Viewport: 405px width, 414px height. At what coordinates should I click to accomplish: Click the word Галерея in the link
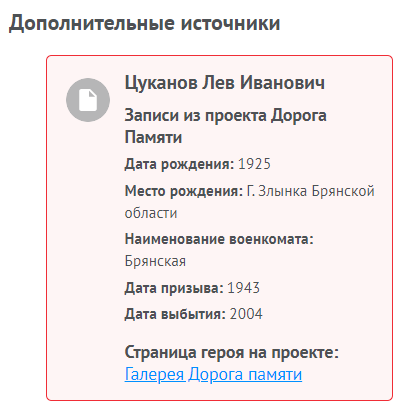tap(155, 374)
